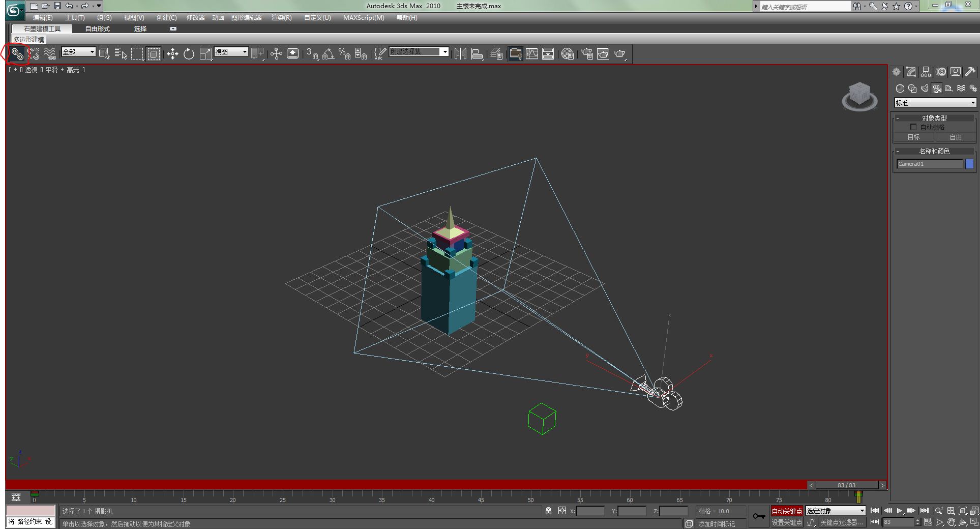Viewport: 980px width, 529px height.
Task: Click the 自由 camera button
Action: click(x=955, y=137)
